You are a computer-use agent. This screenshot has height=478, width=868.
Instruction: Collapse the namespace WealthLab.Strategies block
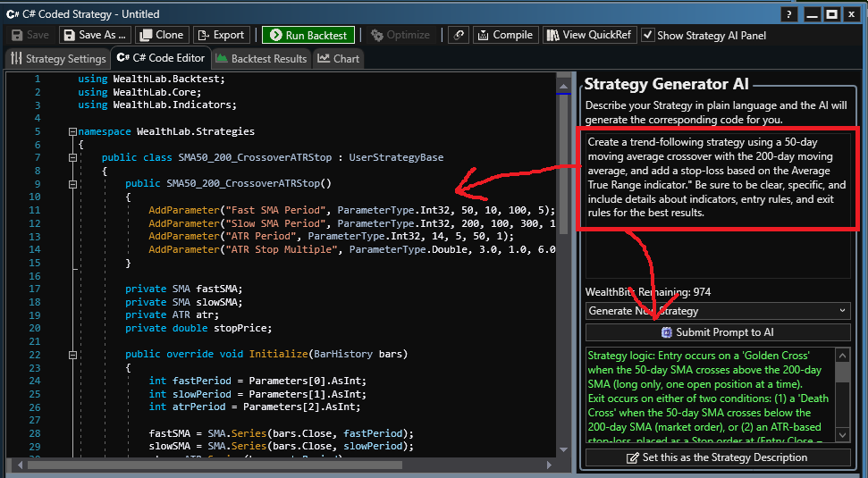coord(72,131)
